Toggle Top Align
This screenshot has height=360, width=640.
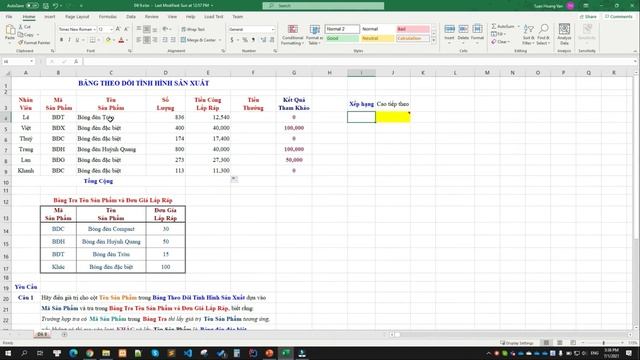tap(139, 29)
